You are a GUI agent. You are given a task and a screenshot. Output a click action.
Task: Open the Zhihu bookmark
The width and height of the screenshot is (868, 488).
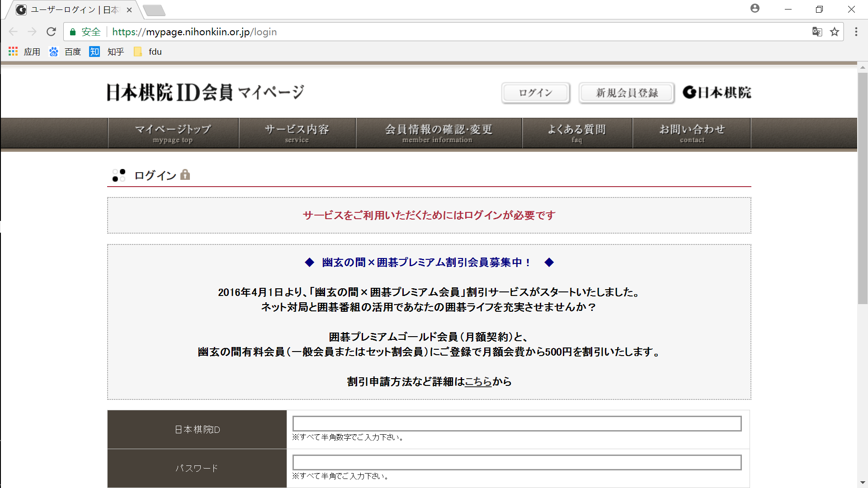[107, 52]
